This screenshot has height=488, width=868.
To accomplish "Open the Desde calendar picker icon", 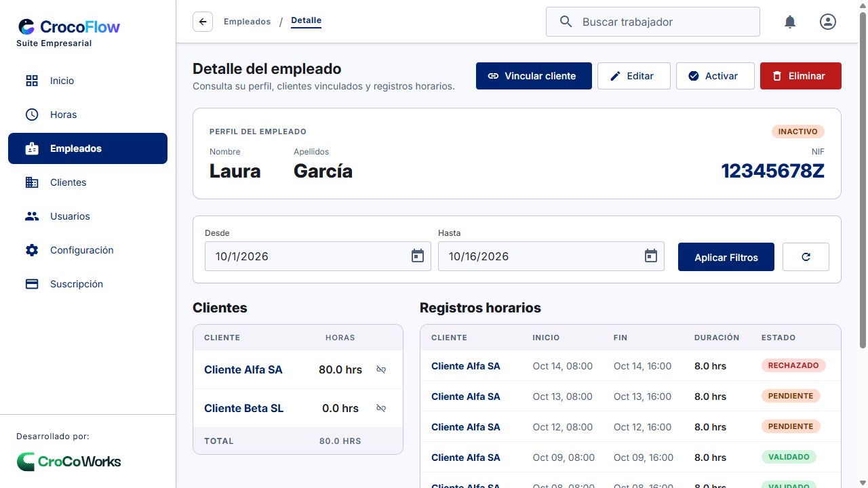I will click(x=418, y=256).
